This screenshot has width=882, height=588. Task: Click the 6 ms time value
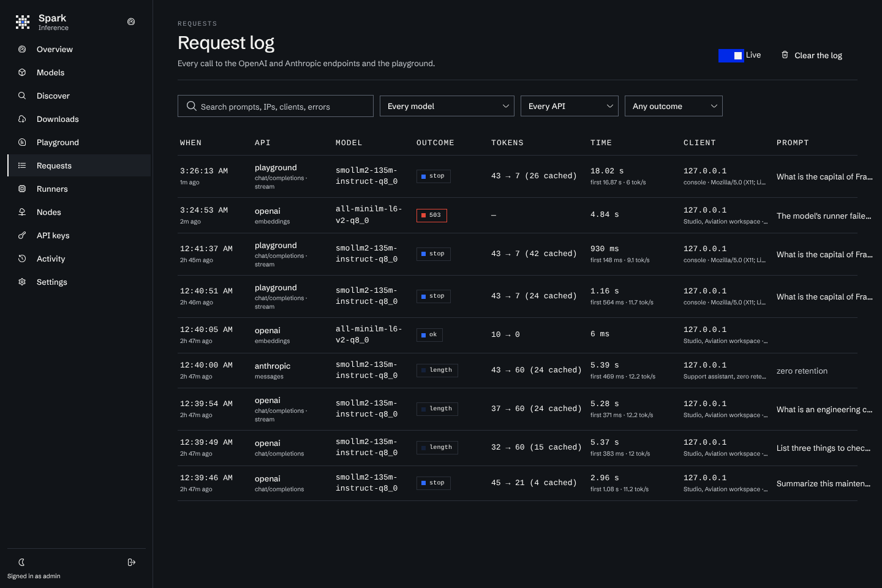(x=600, y=334)
